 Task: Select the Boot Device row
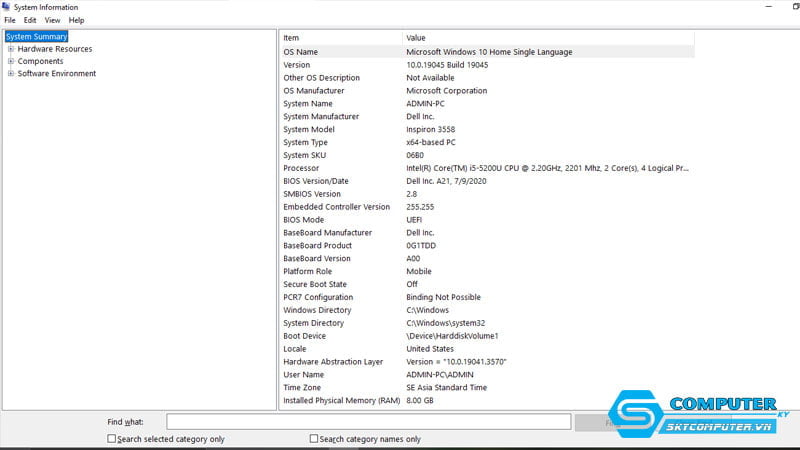coord(488,336)
